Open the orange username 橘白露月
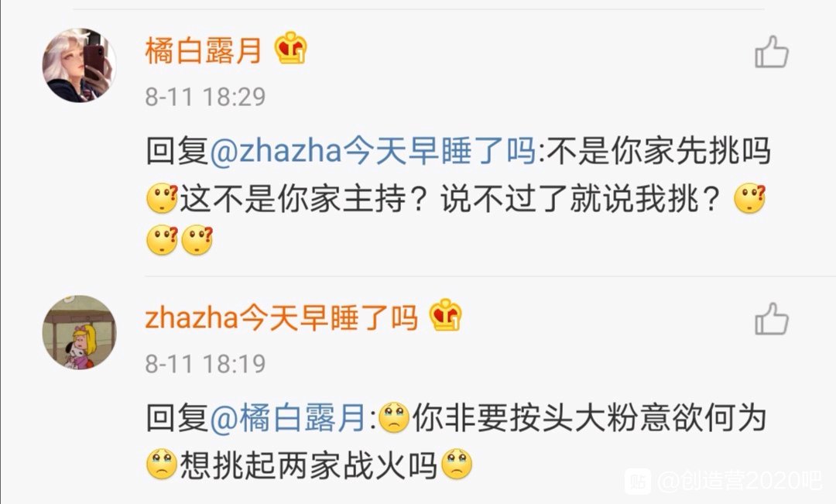Viewport: 836px width, 504px height. [204, 50]
